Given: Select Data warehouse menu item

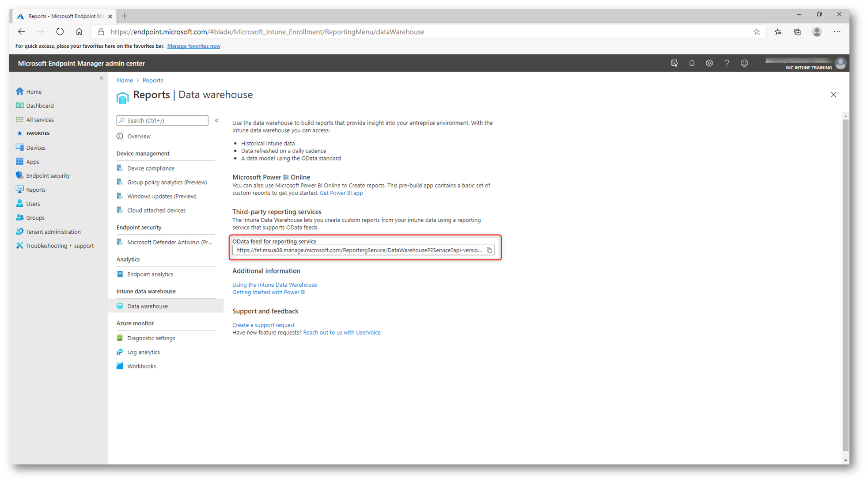Looking at the screenshot, I should coord(166,306).
